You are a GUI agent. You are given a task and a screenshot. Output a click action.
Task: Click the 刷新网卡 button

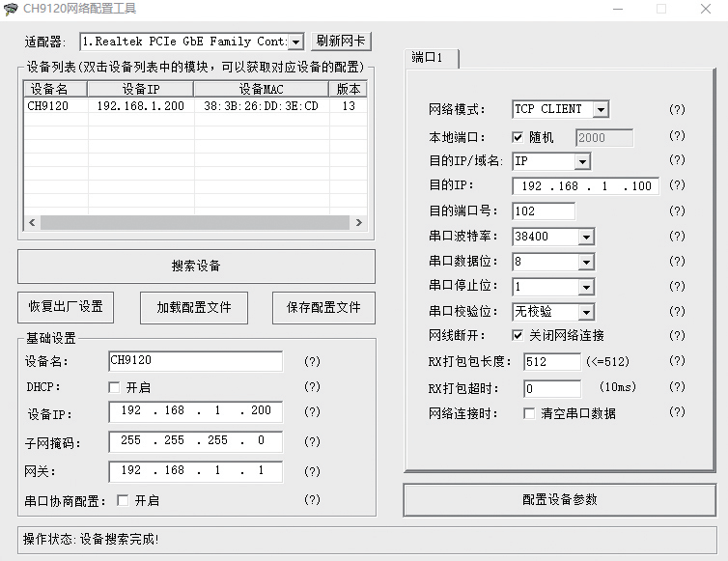coord(341,42)
